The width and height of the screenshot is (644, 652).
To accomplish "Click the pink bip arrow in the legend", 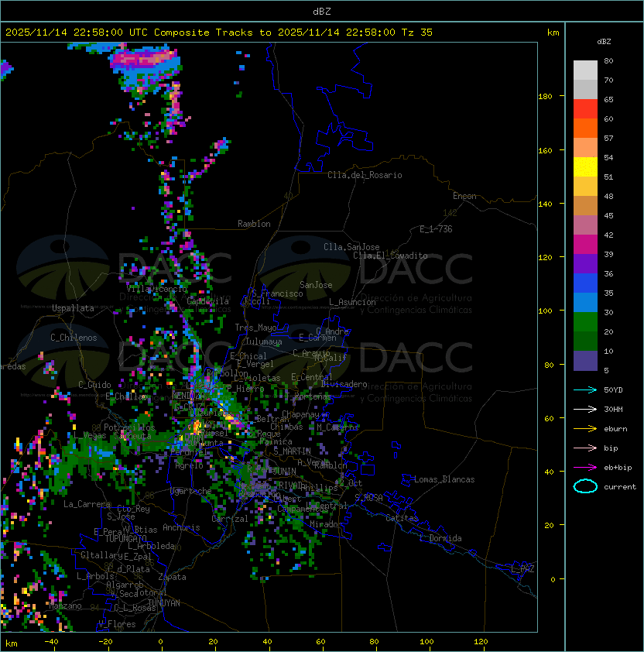I will [x=585, y=448].
